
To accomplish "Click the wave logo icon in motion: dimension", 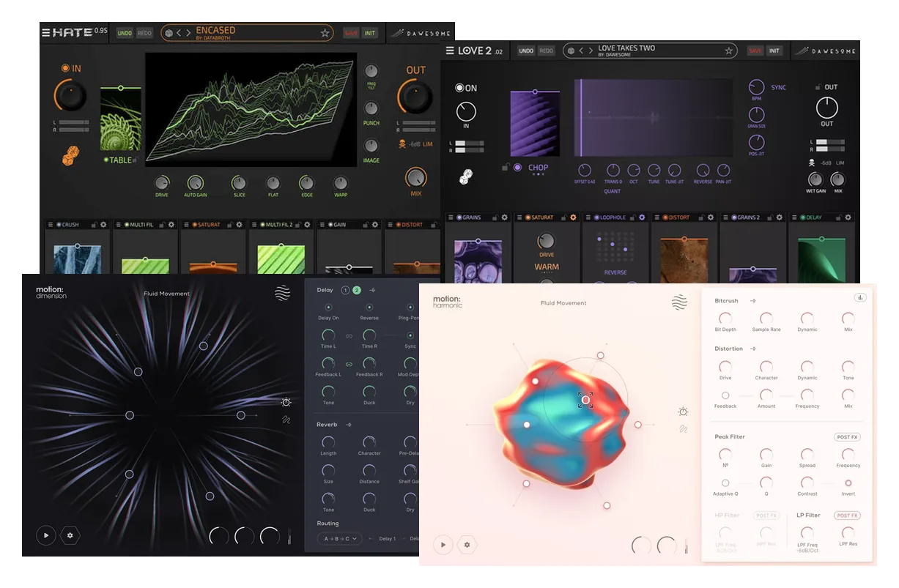I will [282, 294].
